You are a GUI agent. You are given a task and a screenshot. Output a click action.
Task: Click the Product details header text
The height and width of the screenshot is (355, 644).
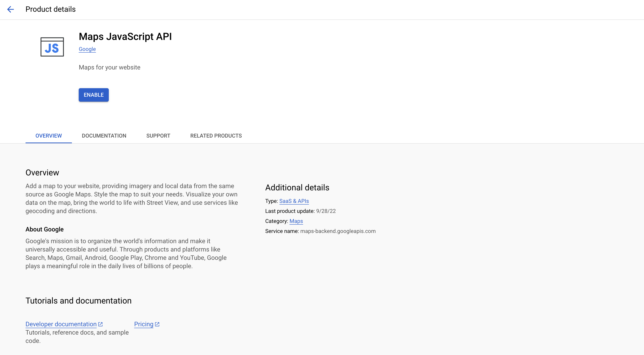51,9
